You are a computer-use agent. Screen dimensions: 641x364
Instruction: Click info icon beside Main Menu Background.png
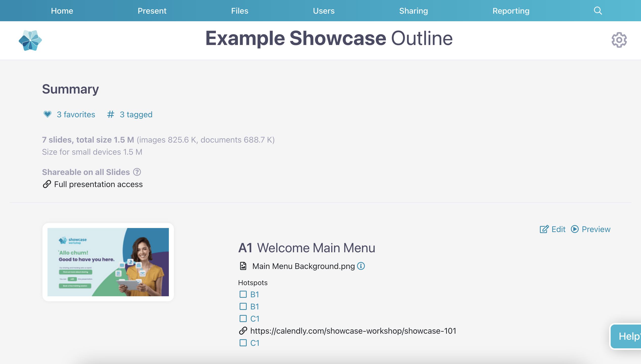361,266
